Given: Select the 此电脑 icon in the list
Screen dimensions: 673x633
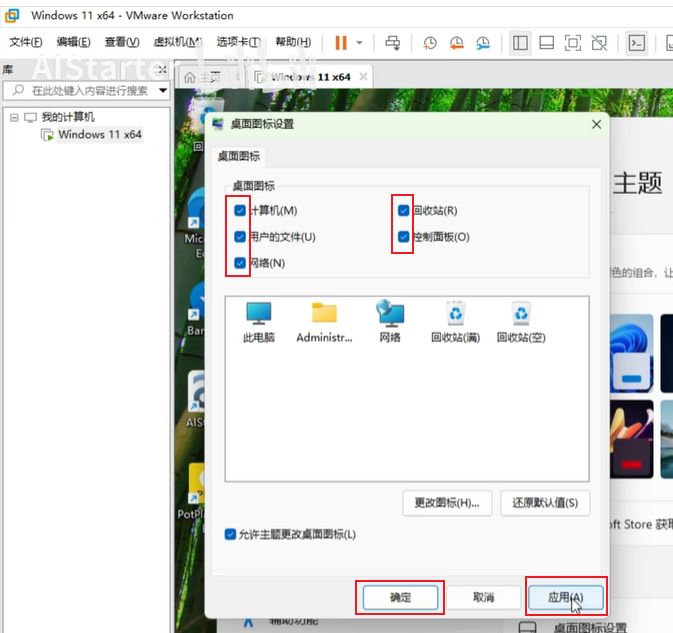Looking at the screenshot, I should coord(259,322).
